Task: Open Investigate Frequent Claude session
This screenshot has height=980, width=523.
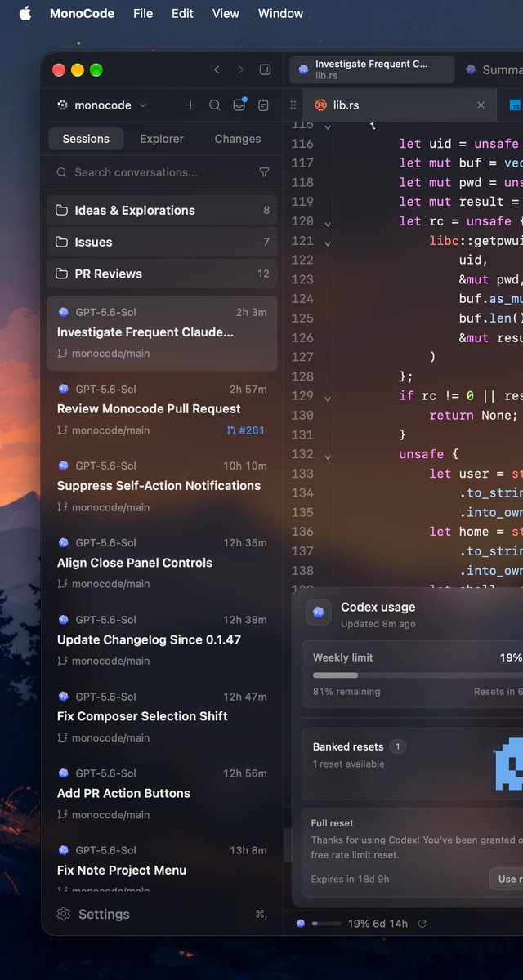Action: (x=162, y=332)
